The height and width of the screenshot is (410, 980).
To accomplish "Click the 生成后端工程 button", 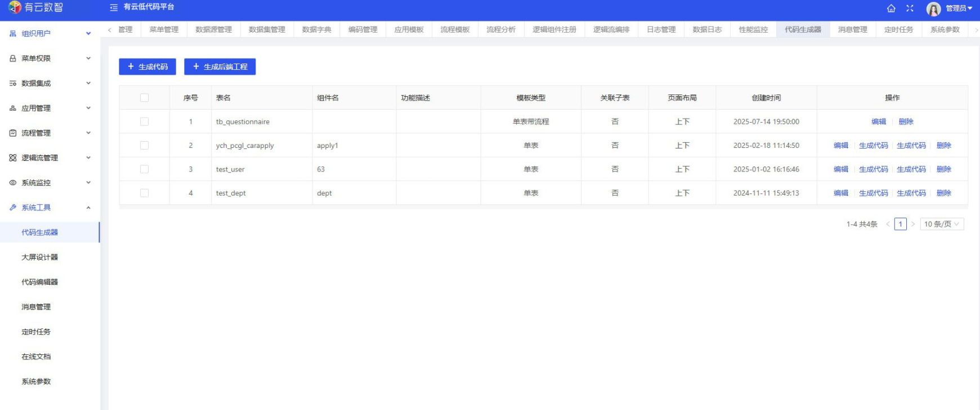I will [x=220, y=67].
